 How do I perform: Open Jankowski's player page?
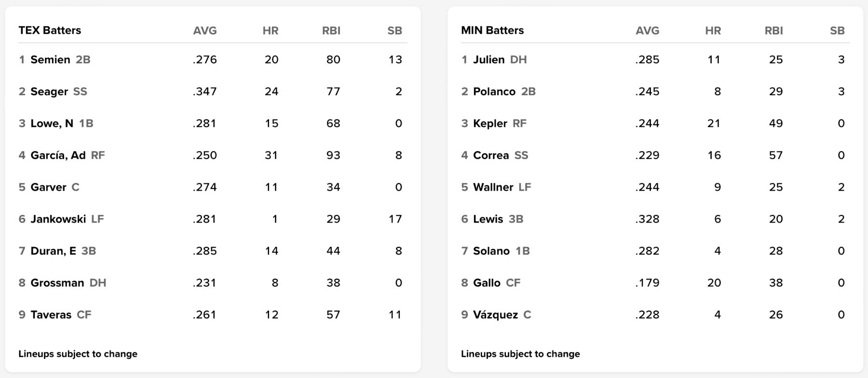(x=58, y=219)
